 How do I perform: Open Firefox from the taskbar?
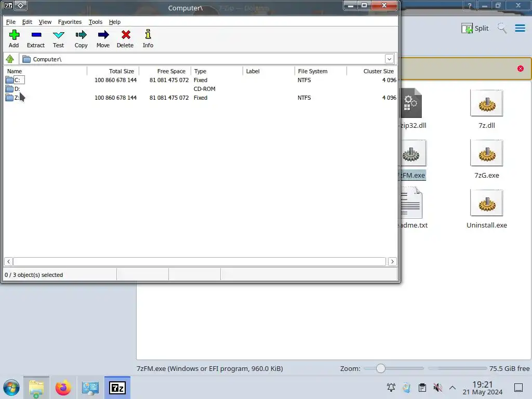click(x=63, y=388)
